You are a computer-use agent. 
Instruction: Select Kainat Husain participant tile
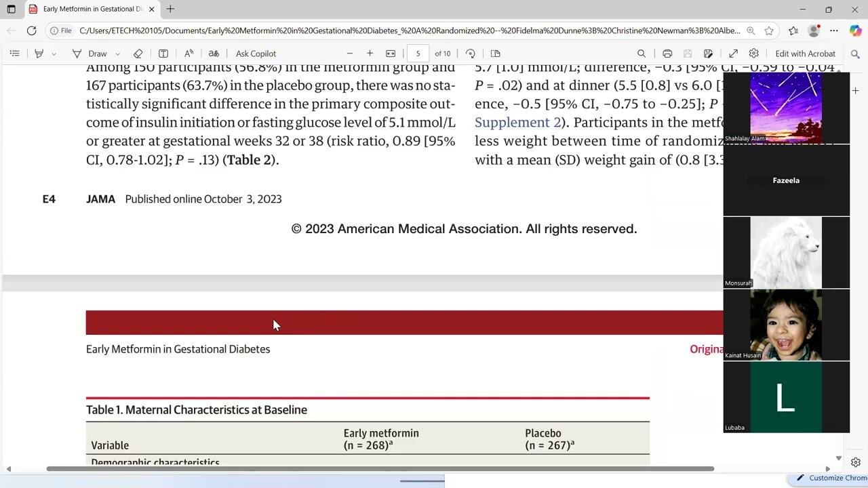786,325
